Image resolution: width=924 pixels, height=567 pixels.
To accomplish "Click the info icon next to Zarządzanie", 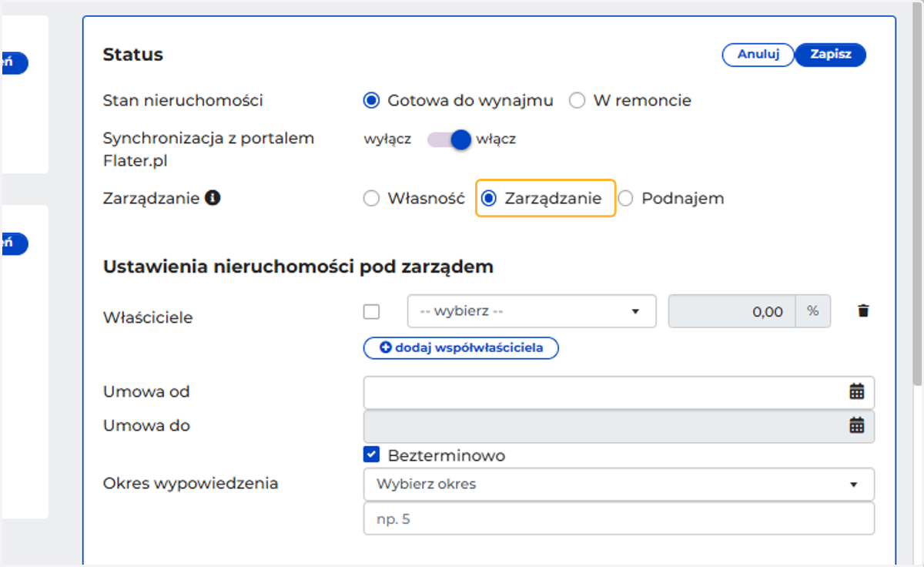I will 213,198.
